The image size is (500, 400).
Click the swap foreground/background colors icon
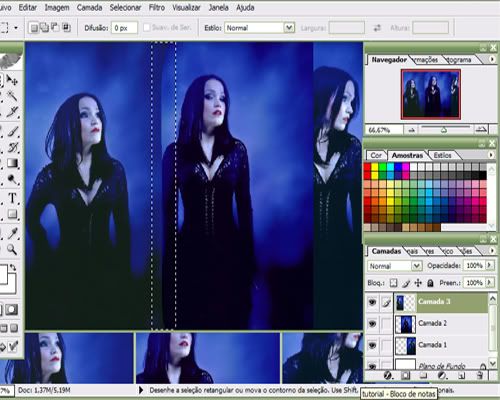click(13, 267)
